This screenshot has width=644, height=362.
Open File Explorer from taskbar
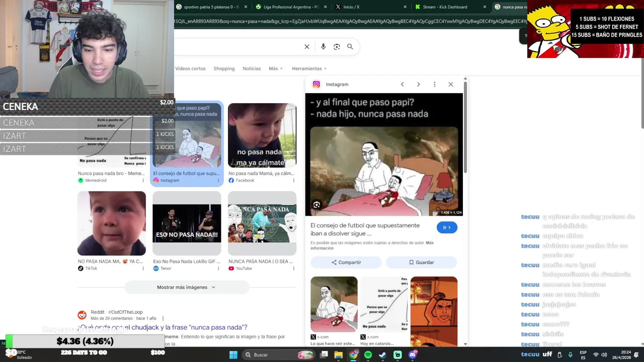[339, 355]
